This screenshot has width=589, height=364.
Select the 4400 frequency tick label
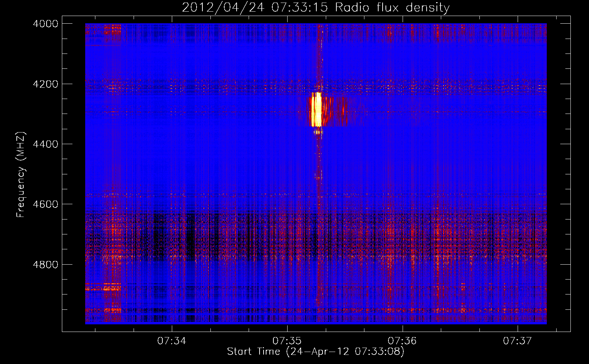pyautogui.click(x=46, y=144)
